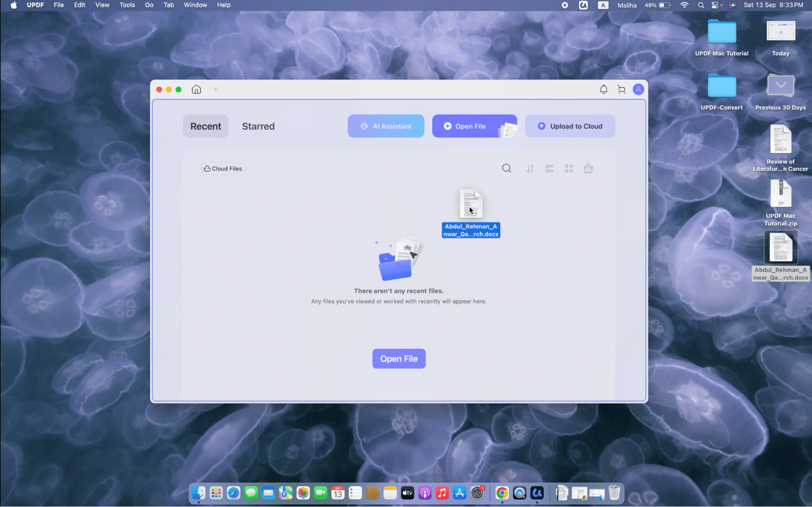Launch the AI Assistant button
Viewport: 812px width, 507px height.
pos(386,126)
